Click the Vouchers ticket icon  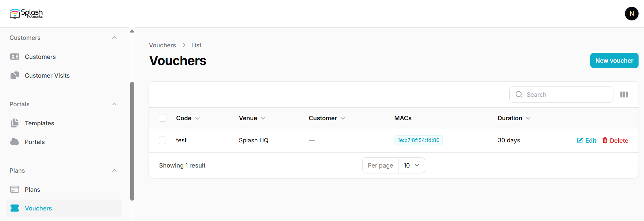[x=15, y=208]
